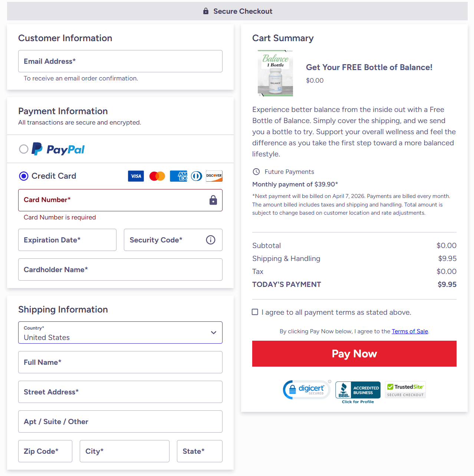Select the Credit Card payment option
474x476 pixels.
click(23, 176)
